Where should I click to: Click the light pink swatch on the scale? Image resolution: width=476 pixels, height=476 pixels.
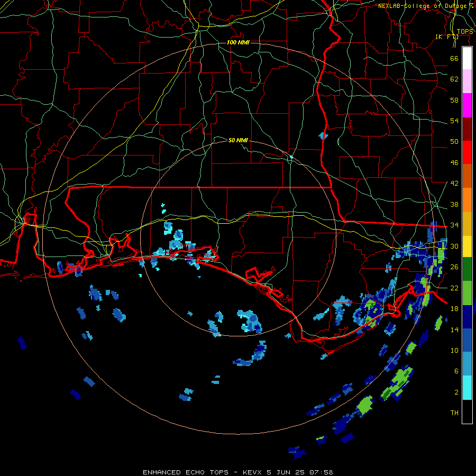point(467,81)
